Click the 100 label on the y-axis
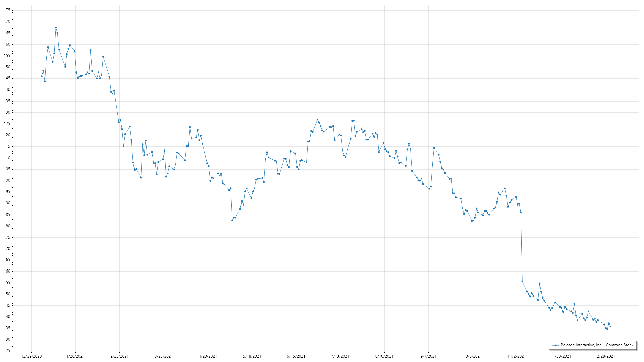 coord(7,180)
